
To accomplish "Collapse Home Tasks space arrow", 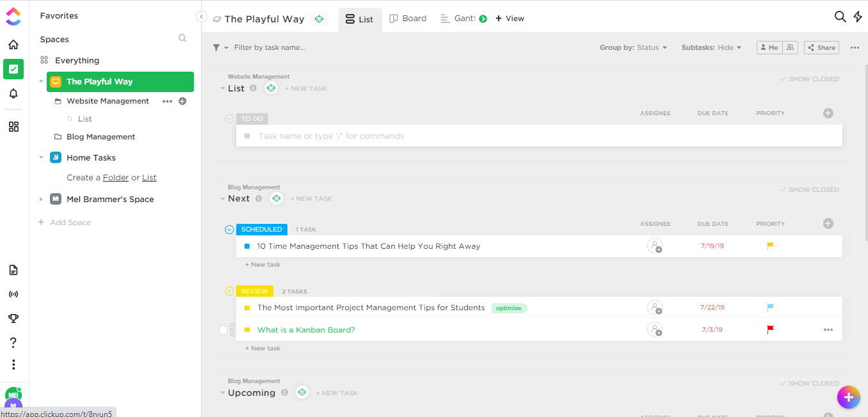I will point(41,157).
